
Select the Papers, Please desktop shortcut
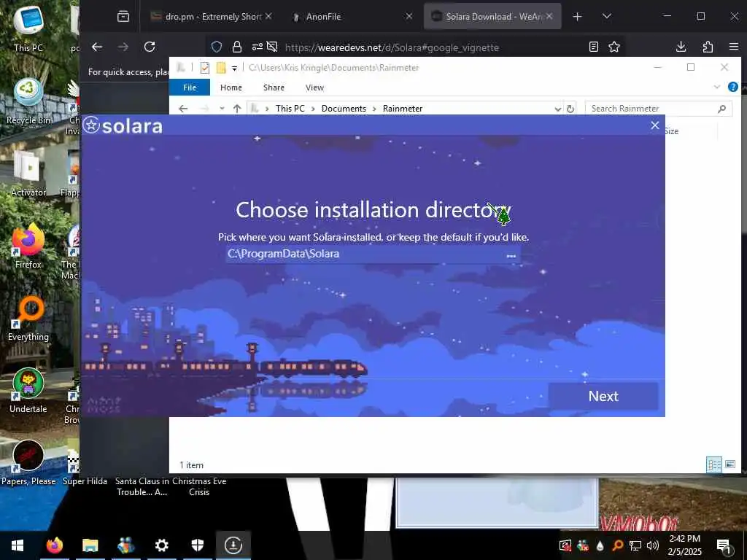coord(28,463)
